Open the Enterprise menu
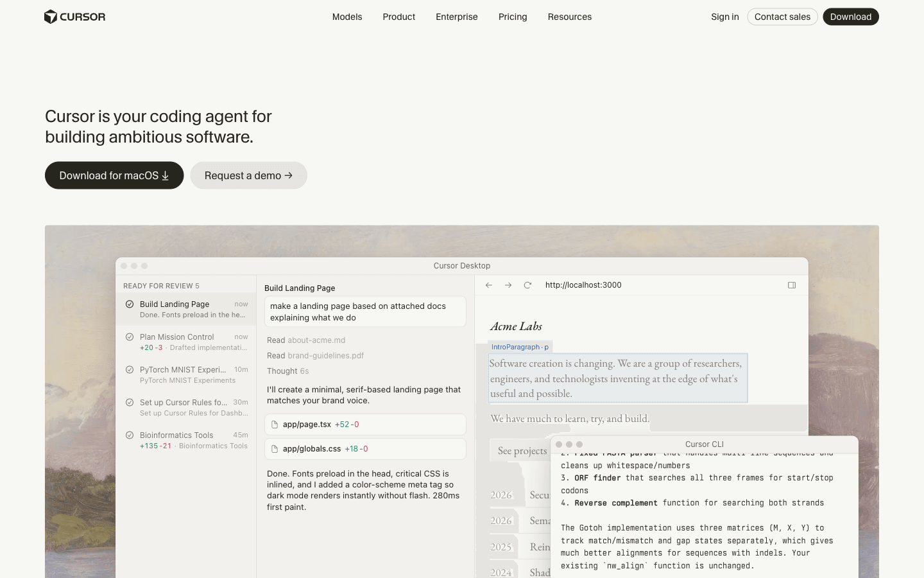924x578 pixels. [457, 17]
